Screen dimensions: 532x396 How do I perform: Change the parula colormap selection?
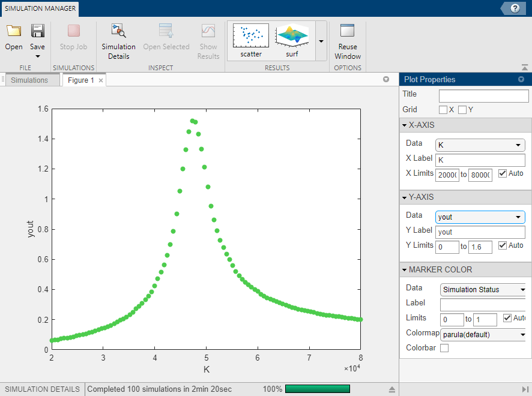point(483,334)
